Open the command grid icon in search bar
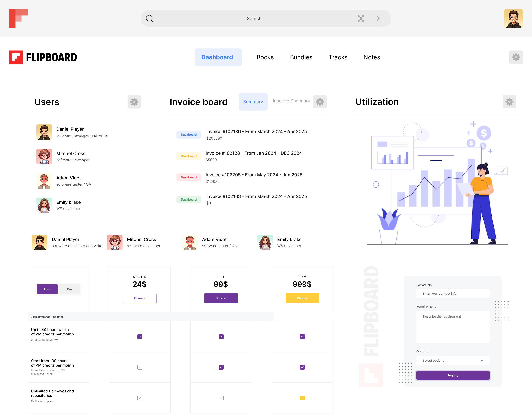 point(361,18)
